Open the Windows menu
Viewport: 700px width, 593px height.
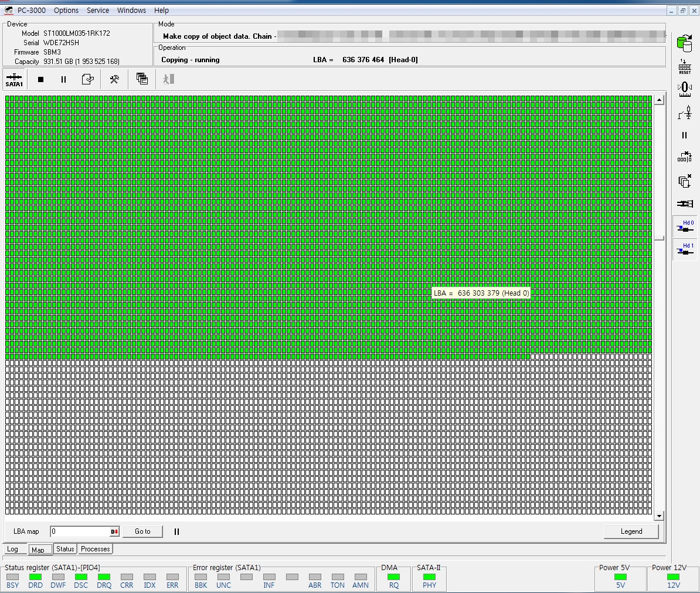[131, 11]
